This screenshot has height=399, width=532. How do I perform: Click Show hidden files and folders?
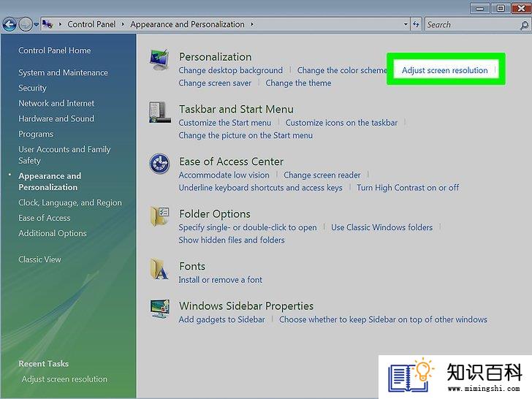coord(232,240)
